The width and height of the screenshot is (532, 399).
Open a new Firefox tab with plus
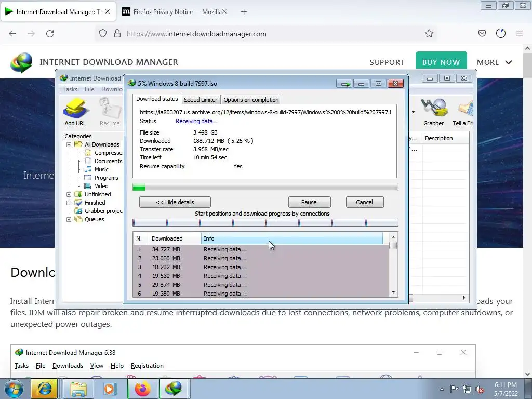click(x=244, y=12)
